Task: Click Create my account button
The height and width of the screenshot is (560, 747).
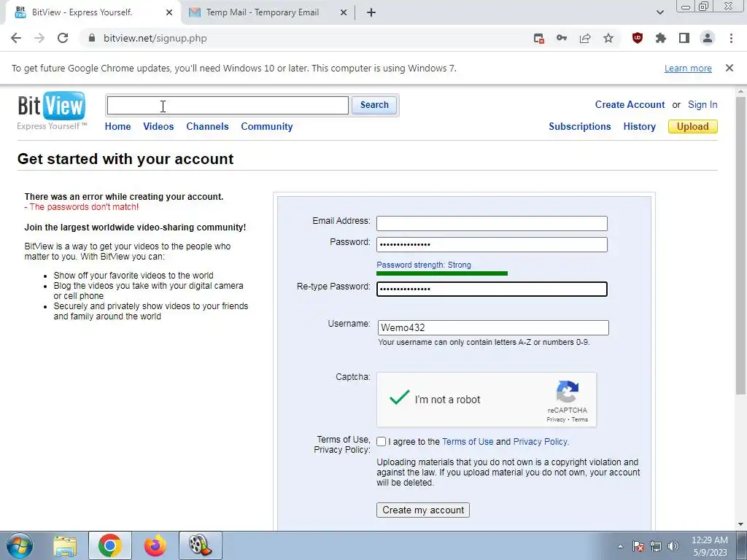Action: coord(423,510)
